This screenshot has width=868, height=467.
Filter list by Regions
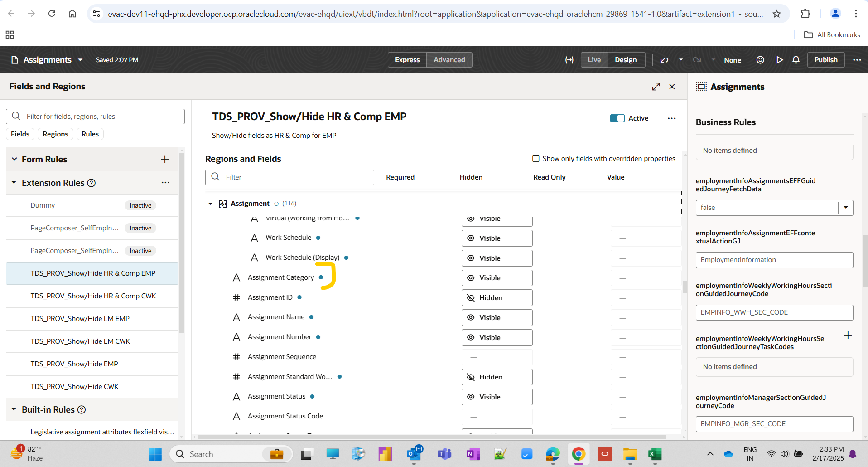tap(55, 134)
